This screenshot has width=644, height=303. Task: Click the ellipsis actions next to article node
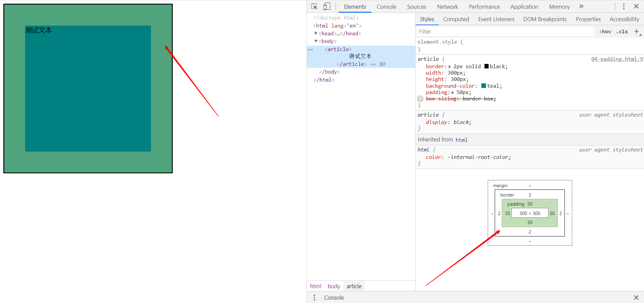coord(310,50)
